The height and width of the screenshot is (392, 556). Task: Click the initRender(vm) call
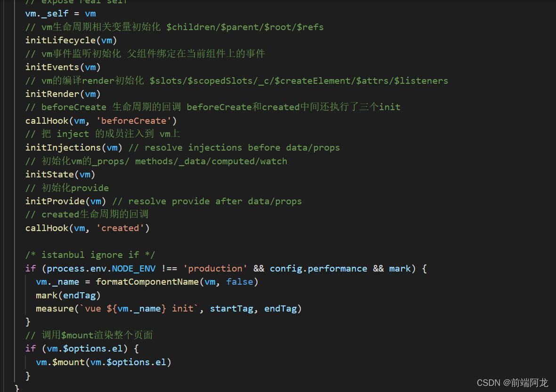coord(63,94)
